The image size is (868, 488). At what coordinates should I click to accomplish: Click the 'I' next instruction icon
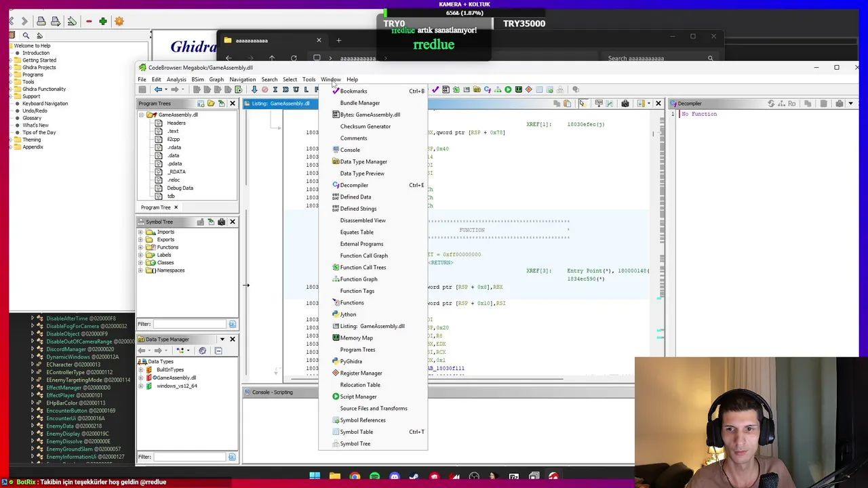pos(275,89)
